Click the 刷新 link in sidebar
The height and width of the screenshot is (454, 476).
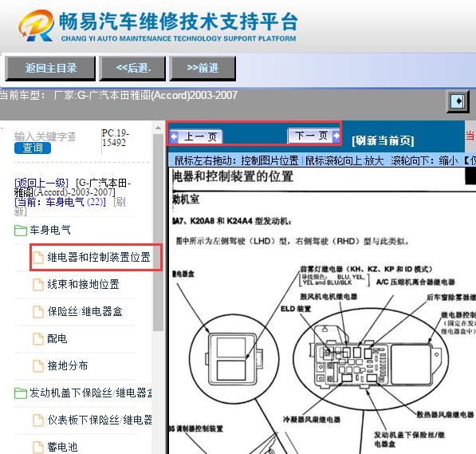(x=120, y=202)
